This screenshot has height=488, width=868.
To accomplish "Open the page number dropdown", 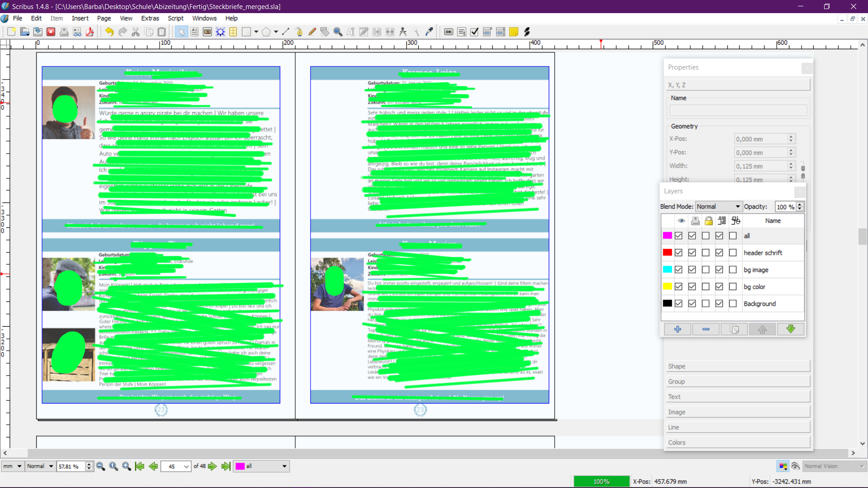I will (186, 466).
